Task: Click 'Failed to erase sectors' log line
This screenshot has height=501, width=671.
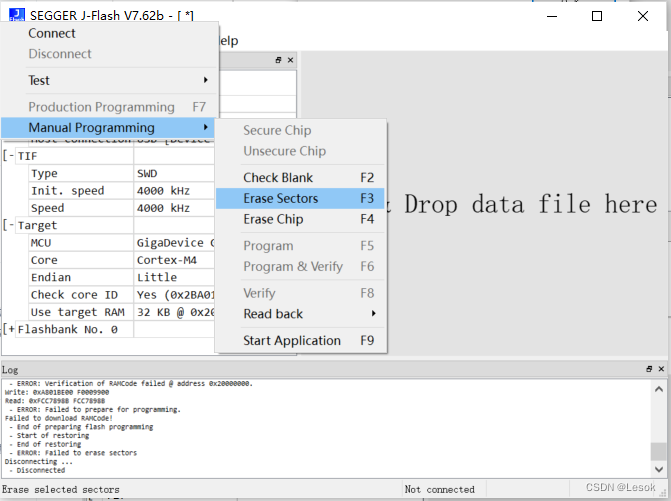Action: (73, 453)
